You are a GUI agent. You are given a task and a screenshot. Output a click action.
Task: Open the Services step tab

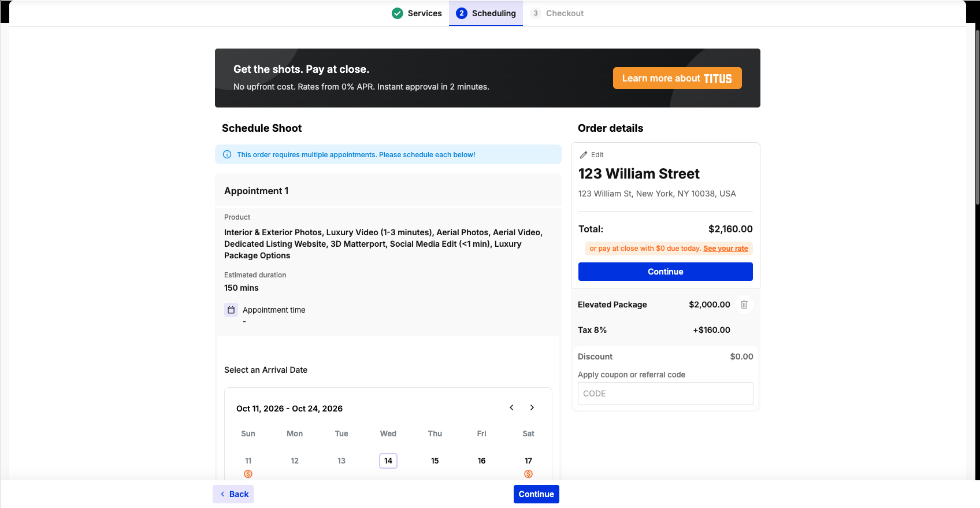click(417, 13)
